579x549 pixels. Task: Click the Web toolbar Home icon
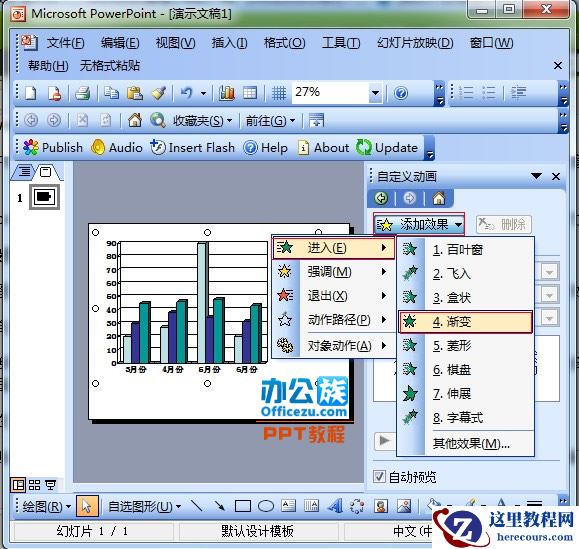[135, 120]
